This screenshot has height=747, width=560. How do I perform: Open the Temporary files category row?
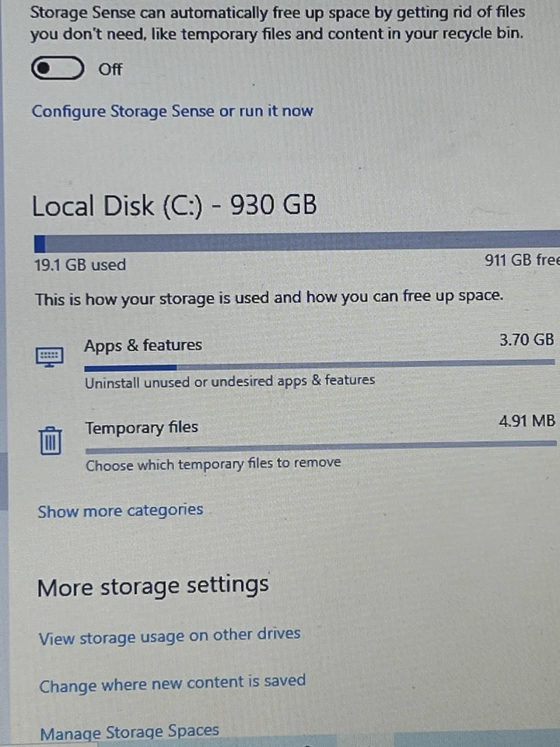pos(142,427)
